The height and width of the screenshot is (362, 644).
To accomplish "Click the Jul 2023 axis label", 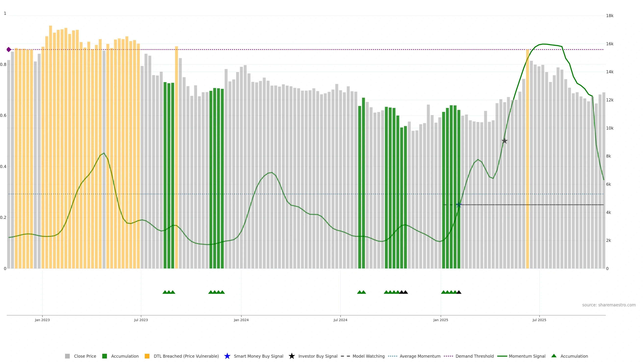I will coord(141,320).
